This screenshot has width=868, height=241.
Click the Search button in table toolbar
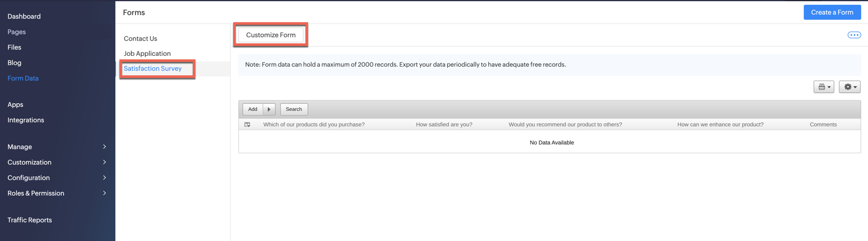pos(294,109)
